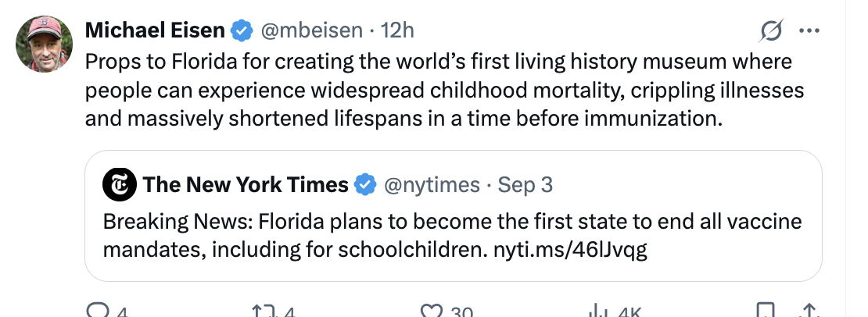Open the @mbeisen handle link
The width and height of the screenshot is (868, 317).
[x=311, y=30]
